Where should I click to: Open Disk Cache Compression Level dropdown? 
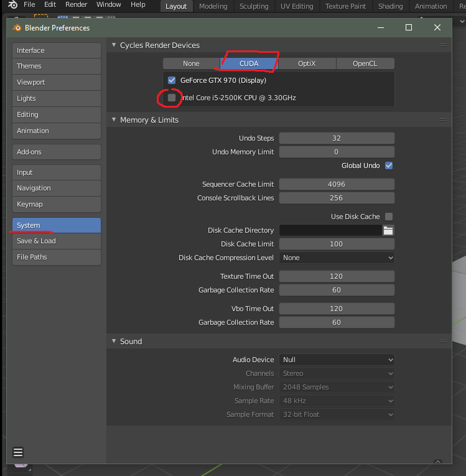coord(337,258)
